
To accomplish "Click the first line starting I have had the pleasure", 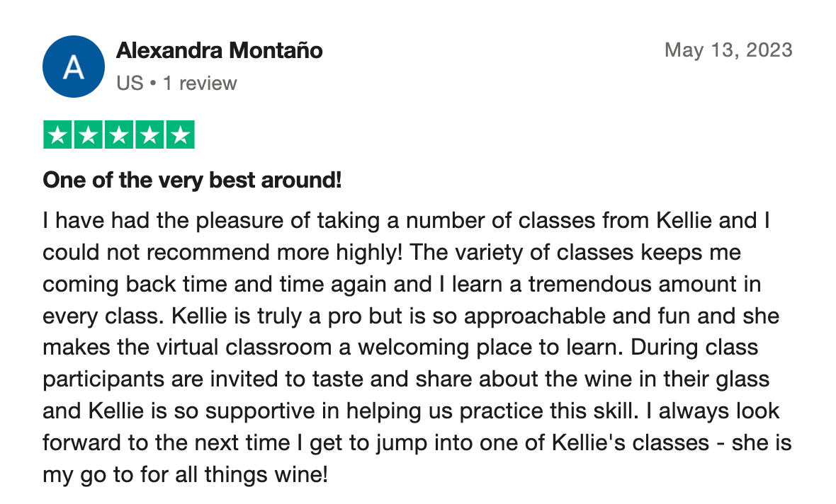I will point(406,221).
